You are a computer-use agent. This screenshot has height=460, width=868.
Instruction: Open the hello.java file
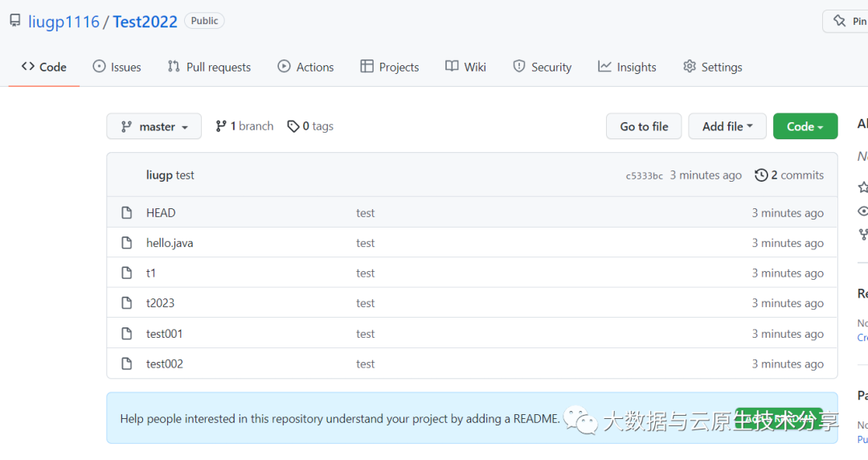pyautogui.click(x=170, y=243)
